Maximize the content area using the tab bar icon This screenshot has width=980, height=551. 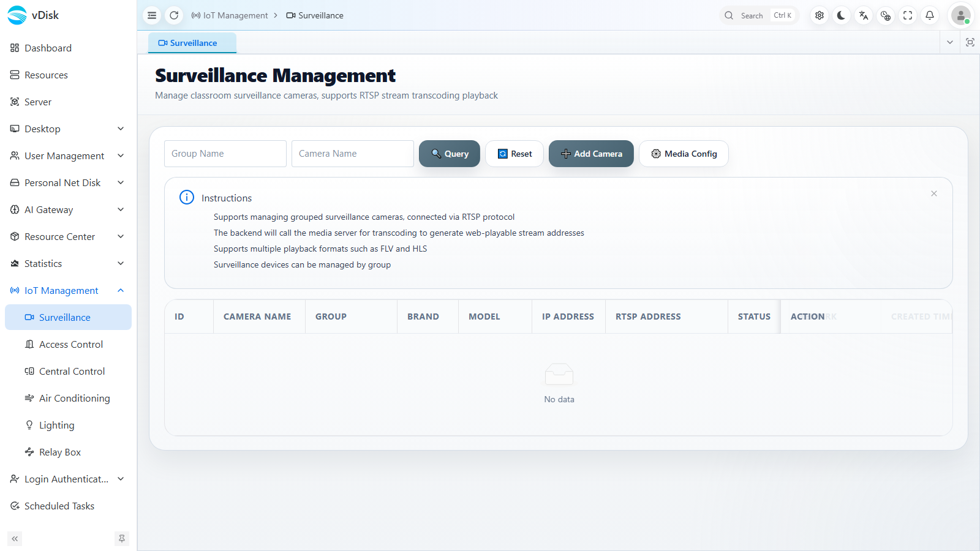click(970, 42)
